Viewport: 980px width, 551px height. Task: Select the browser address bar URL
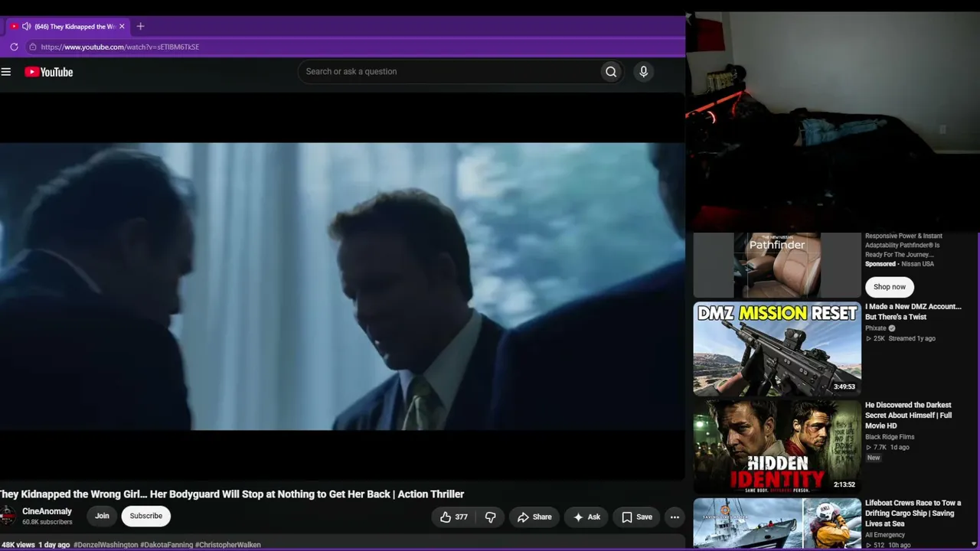coord(120,47)
